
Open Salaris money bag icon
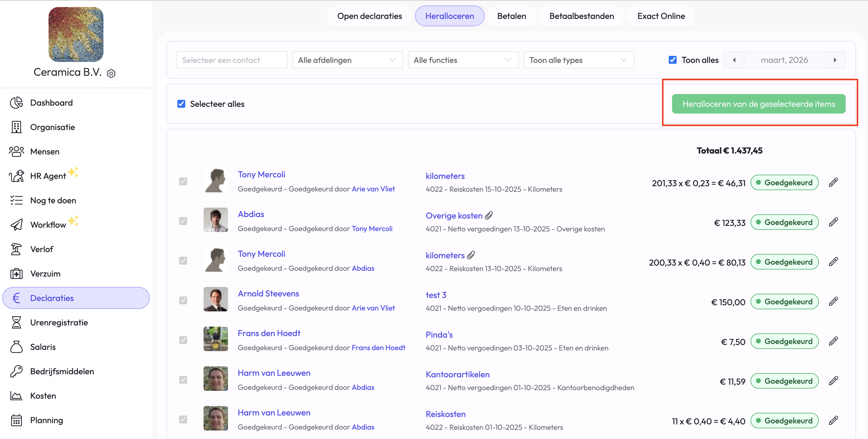tap(16, 346)
